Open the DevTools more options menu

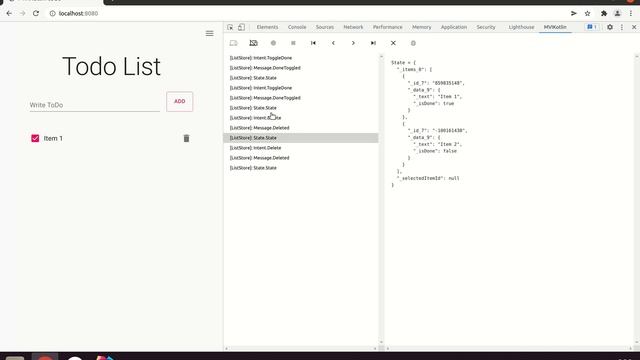pos(622,27)
